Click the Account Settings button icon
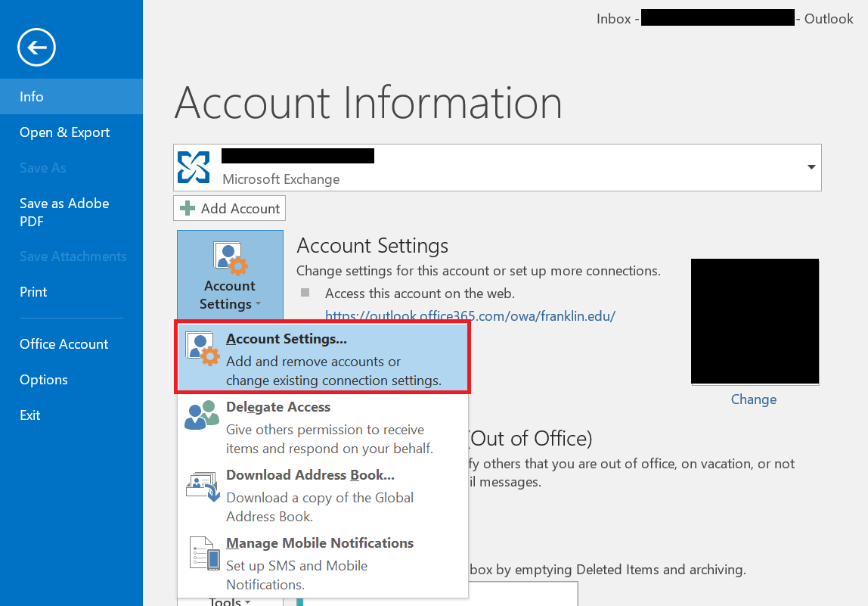Viewport: 868px width, 606px height. pos(231,258)
